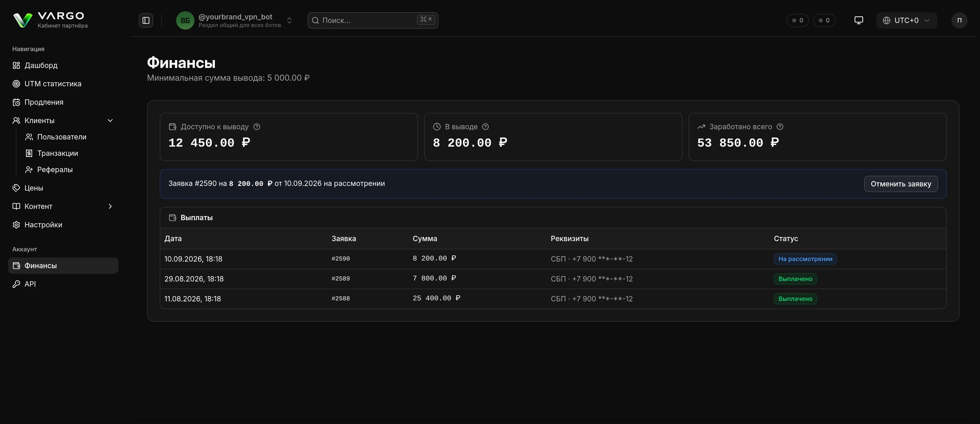Click help icon beside В выводе
The height and width of the screenshot is (424, 980).
click(x=485, y=127)
